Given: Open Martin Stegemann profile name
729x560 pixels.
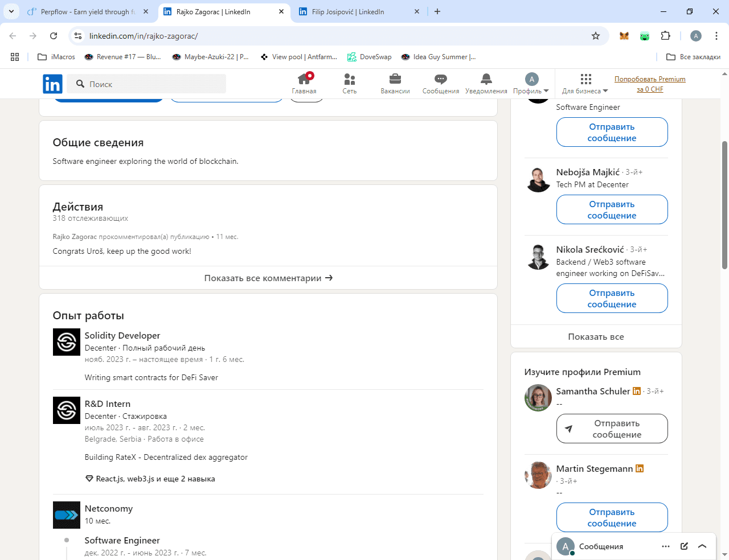Looking at the screenshot, I should [595, 469].
